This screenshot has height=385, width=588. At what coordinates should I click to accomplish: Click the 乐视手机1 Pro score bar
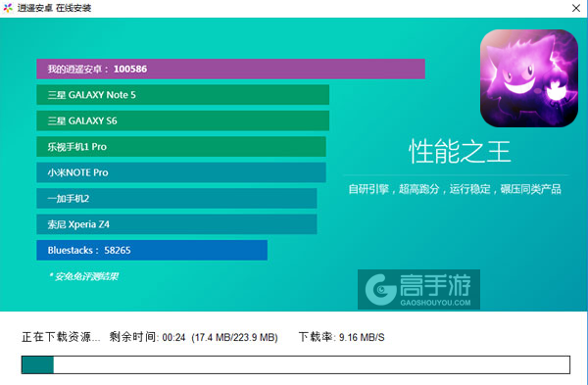point(181,147)
